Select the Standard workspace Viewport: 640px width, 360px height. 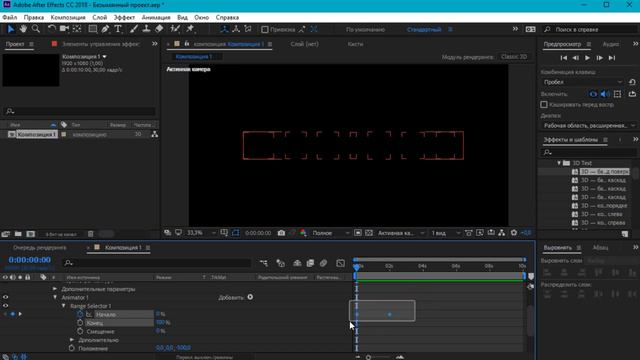pos(424,29)
